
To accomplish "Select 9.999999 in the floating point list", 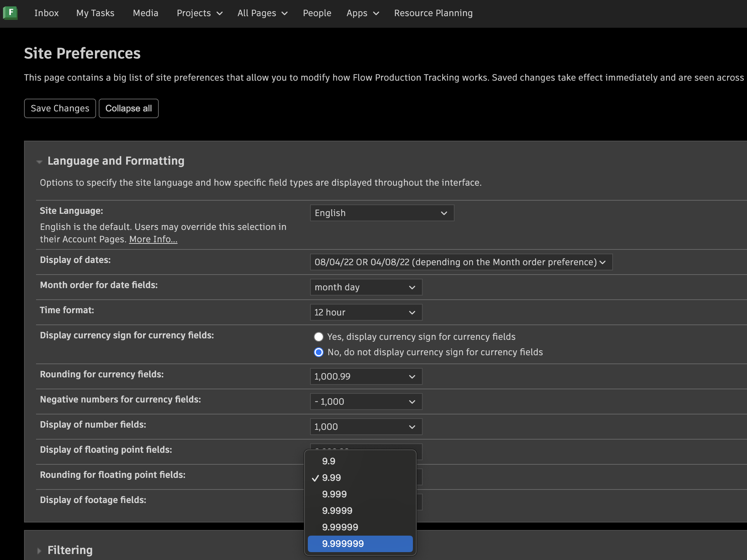I will (x=359, y=543).
